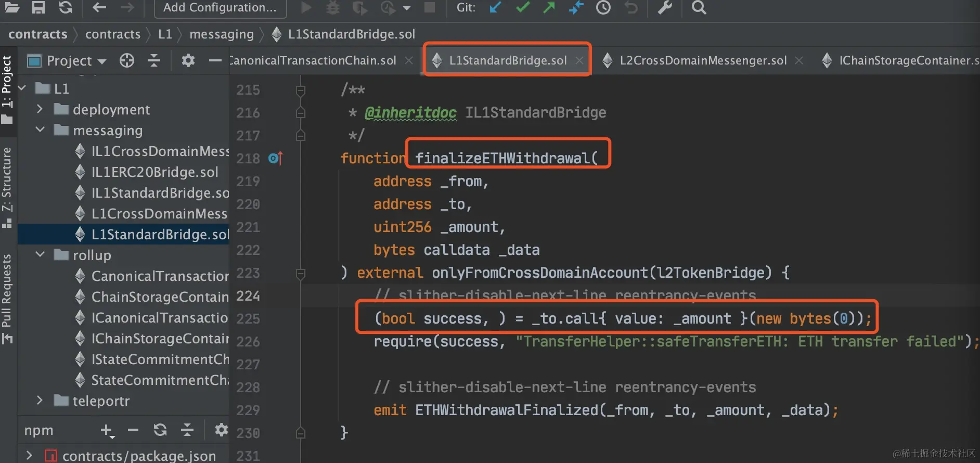Click Git rollback undo icon

tap(631, 7)
